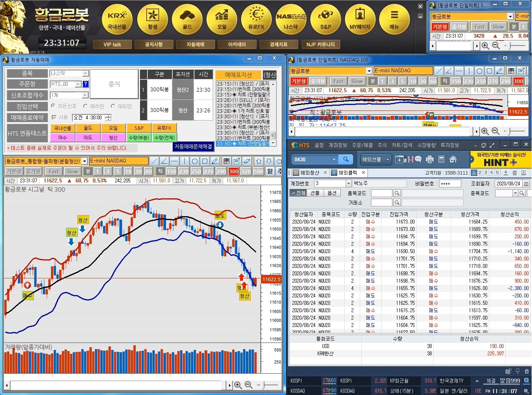This screenshot has height=395, width=532.
Task: Click the up arrow icon in main chart toolbar
Action: (259, 161)
